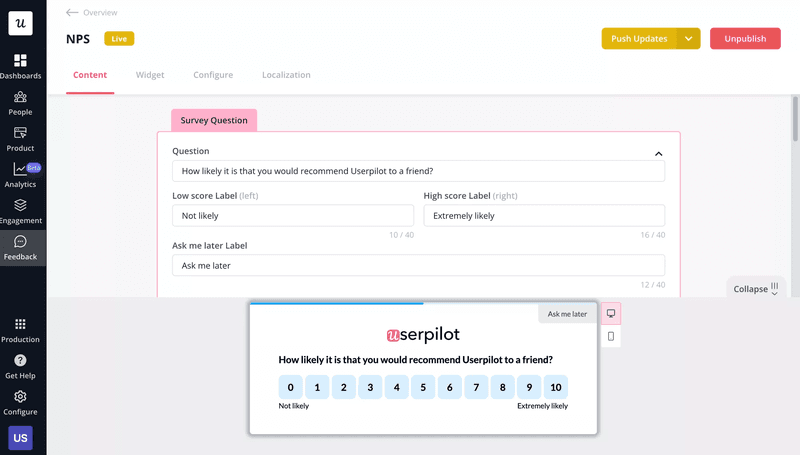
Task: Select score 6 in NPS preview
Action: click(x=449, y=387)
